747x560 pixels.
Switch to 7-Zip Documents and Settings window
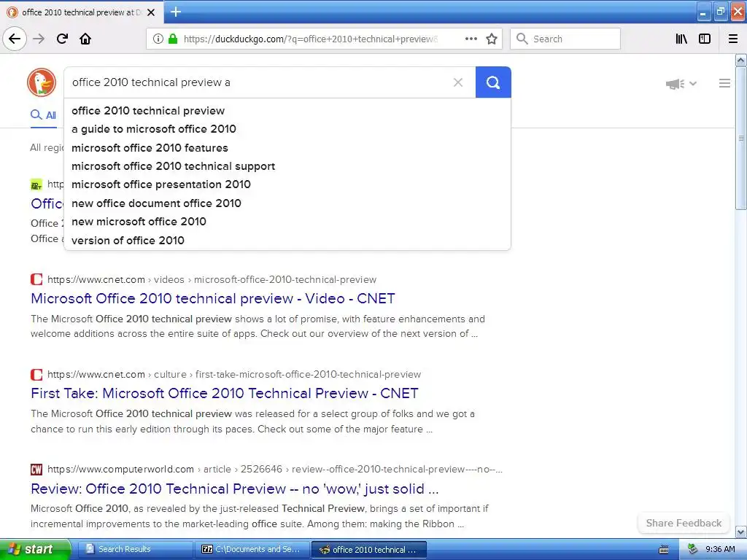[252, 550]
